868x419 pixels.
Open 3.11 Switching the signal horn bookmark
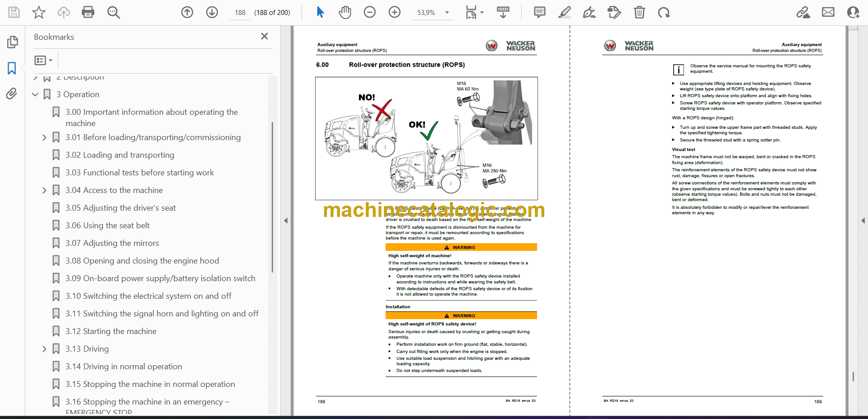tap(162, 314)
